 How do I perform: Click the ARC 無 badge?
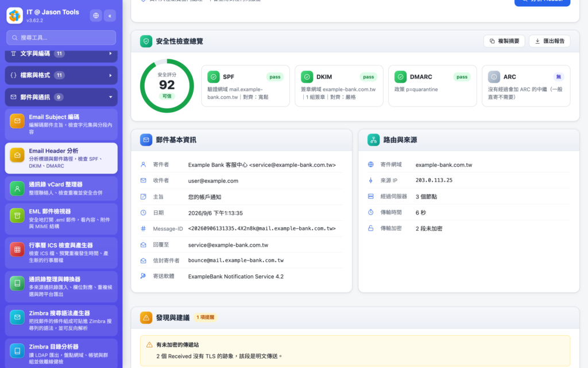coord(559,76)
